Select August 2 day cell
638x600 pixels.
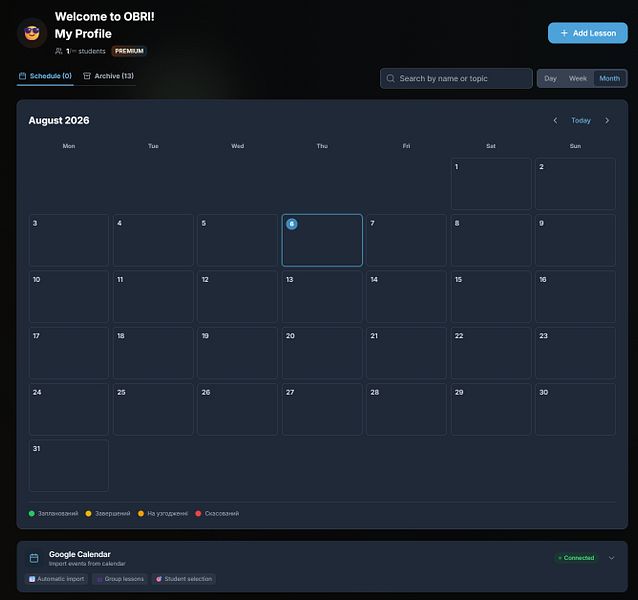pos(575,184)
